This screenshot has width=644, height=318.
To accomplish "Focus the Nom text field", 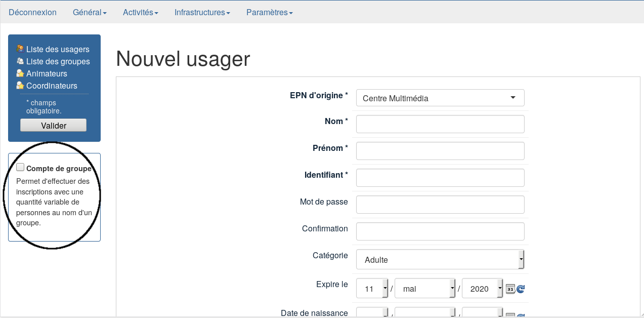I will (440, 124).
